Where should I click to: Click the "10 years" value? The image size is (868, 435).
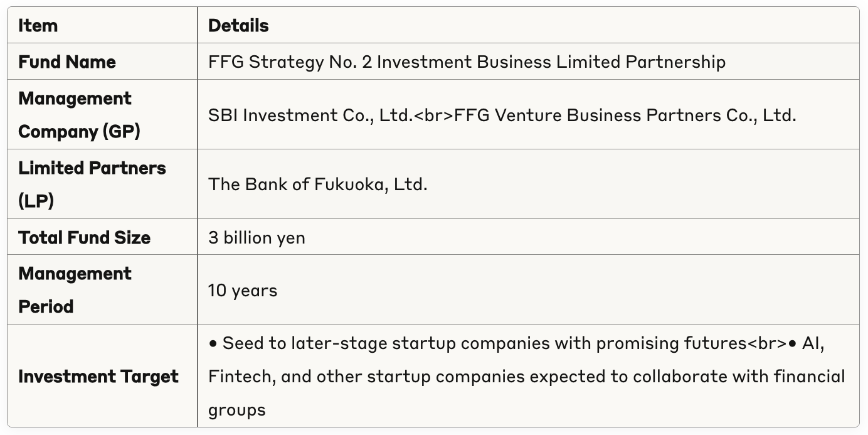click(243, 291)
